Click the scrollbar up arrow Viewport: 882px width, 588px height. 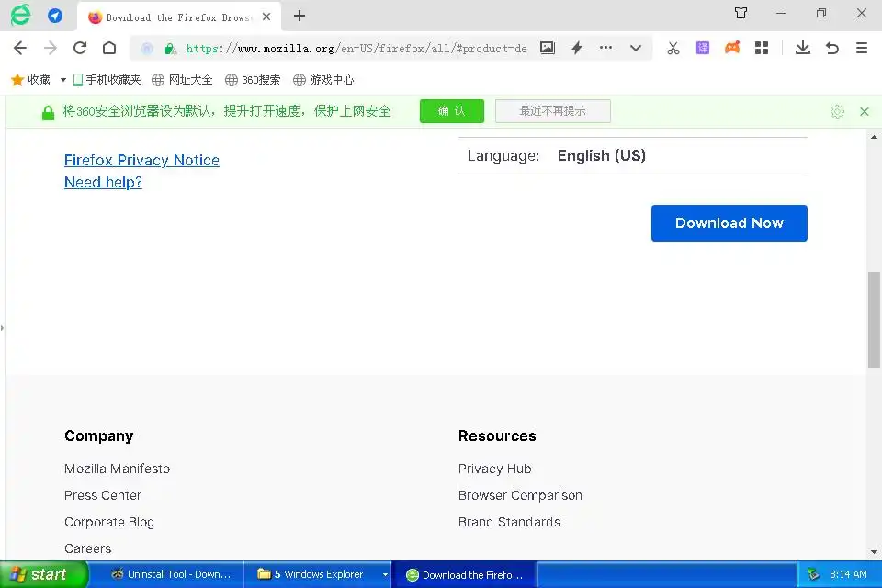(874, 137)
